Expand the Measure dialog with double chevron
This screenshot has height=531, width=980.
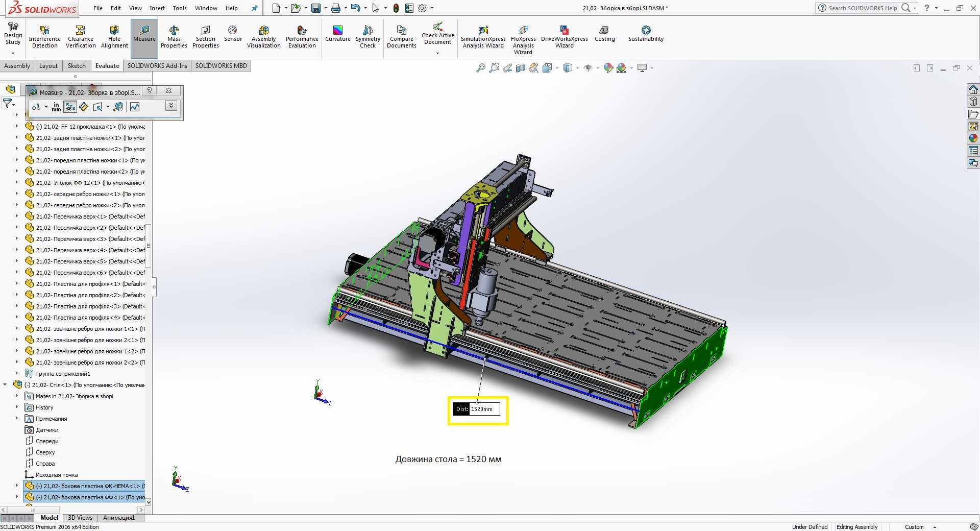coord(171,106)
